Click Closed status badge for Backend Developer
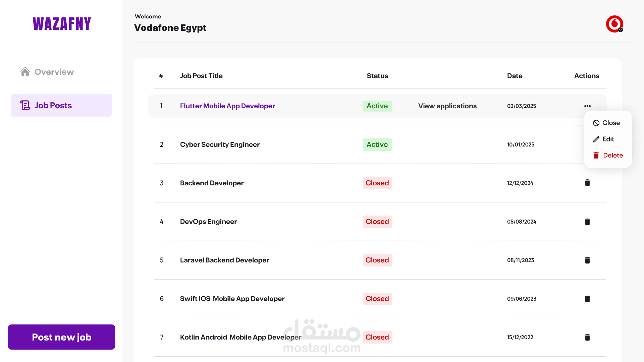 [x=377, y=183]
